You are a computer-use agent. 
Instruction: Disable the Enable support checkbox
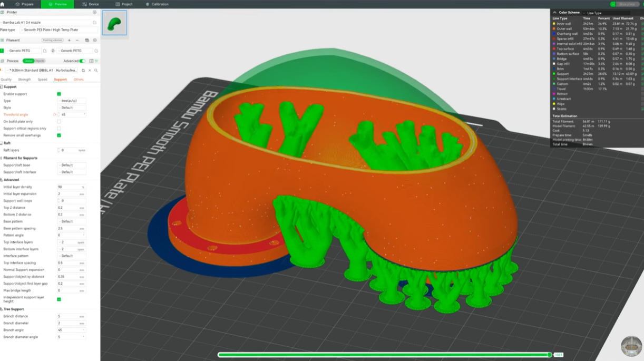click(59, 94)
